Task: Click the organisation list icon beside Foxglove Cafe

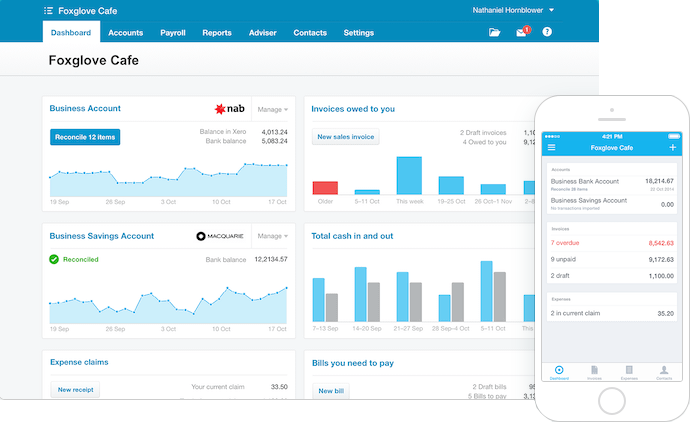Action: [50, 10]
